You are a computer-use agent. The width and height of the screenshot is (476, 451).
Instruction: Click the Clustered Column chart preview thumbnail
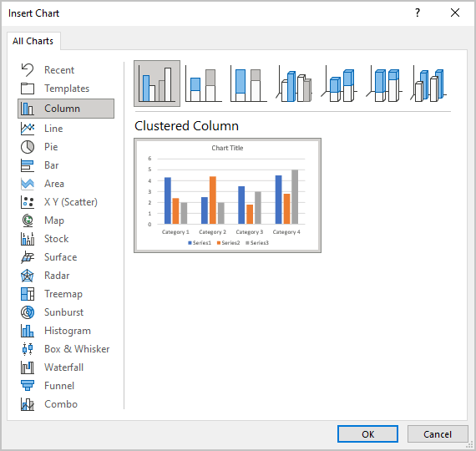tap(227, 195)
